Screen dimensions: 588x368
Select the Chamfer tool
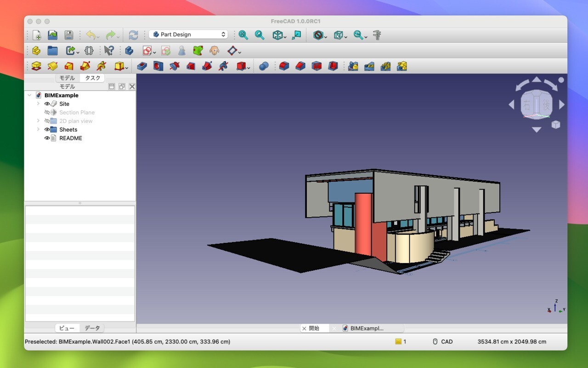(x=300, y=66)
